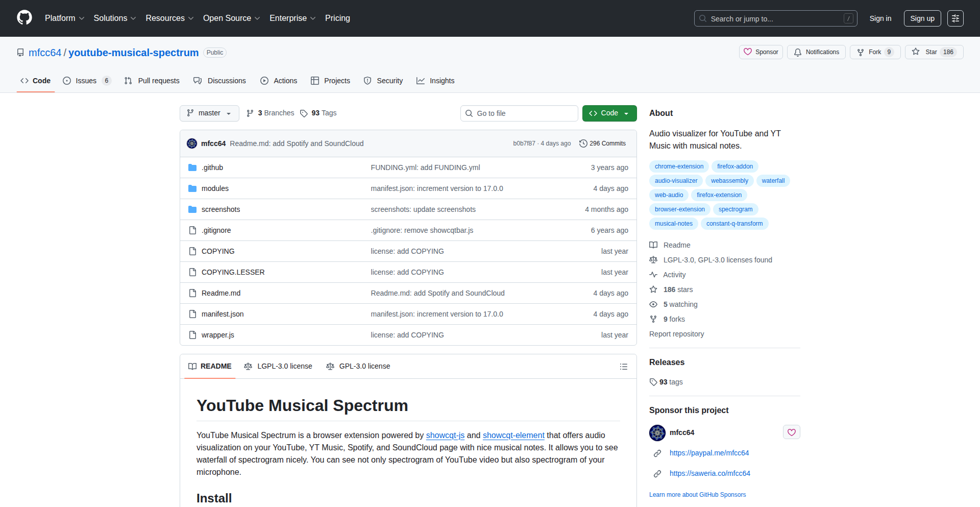Image resolution: width=980 pixels, height=507 pixels.
Task: Click the Sponsor button in header
Action: (761, 52)
